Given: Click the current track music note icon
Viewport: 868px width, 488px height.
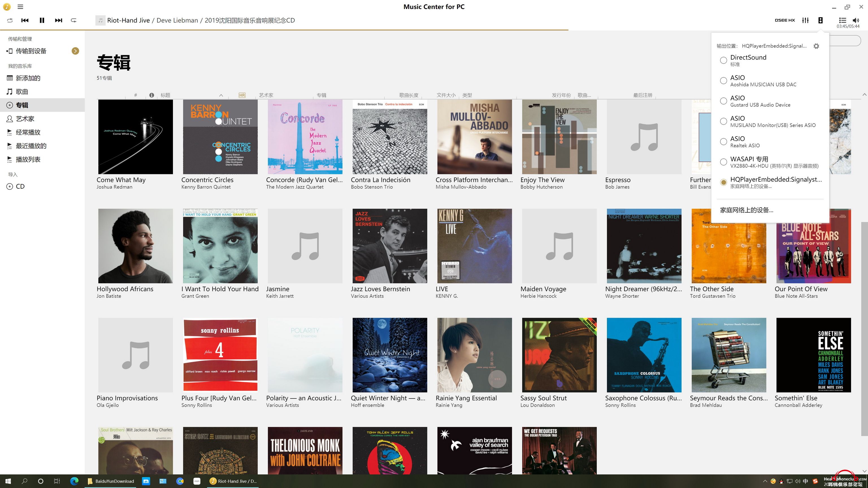Looking at the screenshot, I should 100,20.
